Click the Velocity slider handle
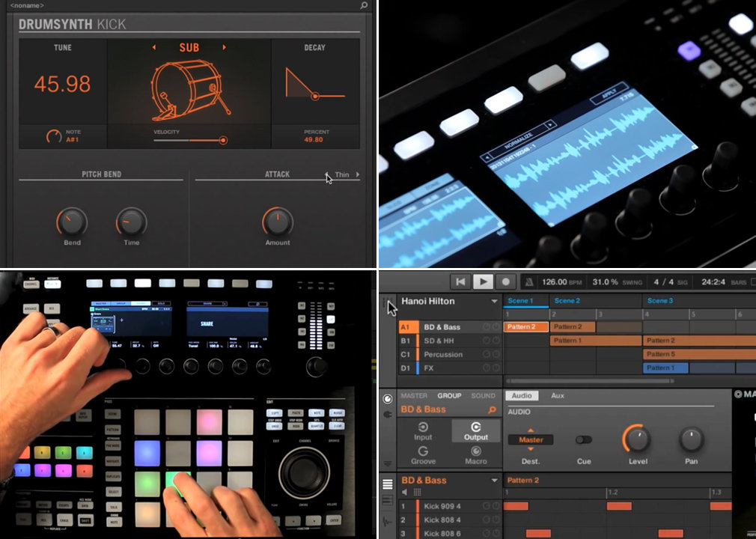The width and height of the screenshot is (756, 539). [x=222, y=140]
